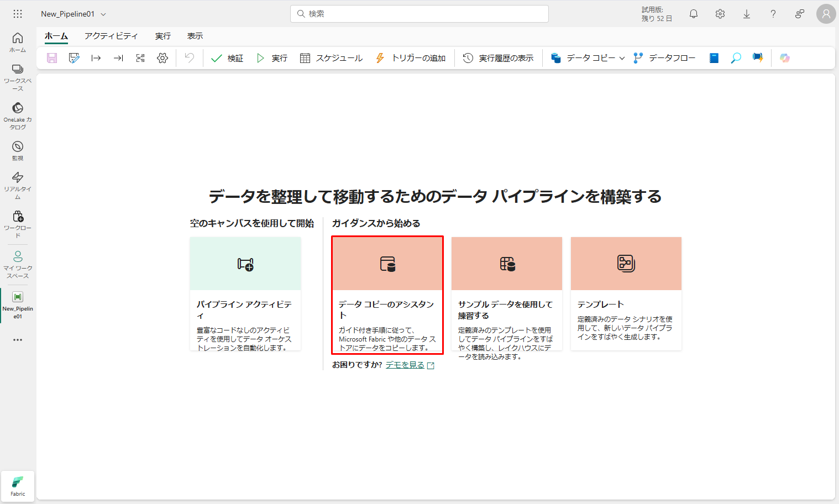Select the テンプレート card
839x504 pixels.
point(626,293)
